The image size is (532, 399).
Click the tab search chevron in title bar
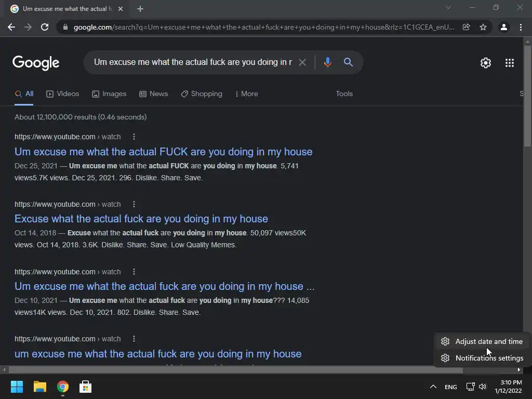448,7
